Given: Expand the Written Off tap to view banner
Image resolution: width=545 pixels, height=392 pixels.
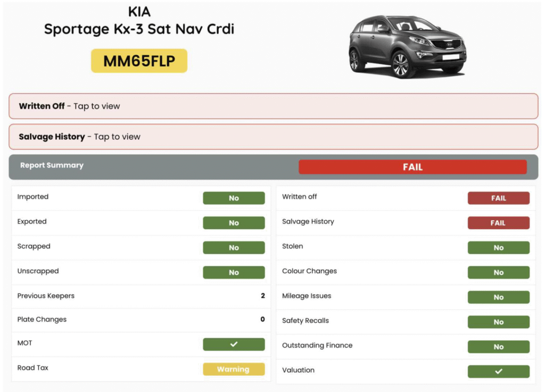Looking at the screenshot, I should pyautogui.click(x=273, y=106).
